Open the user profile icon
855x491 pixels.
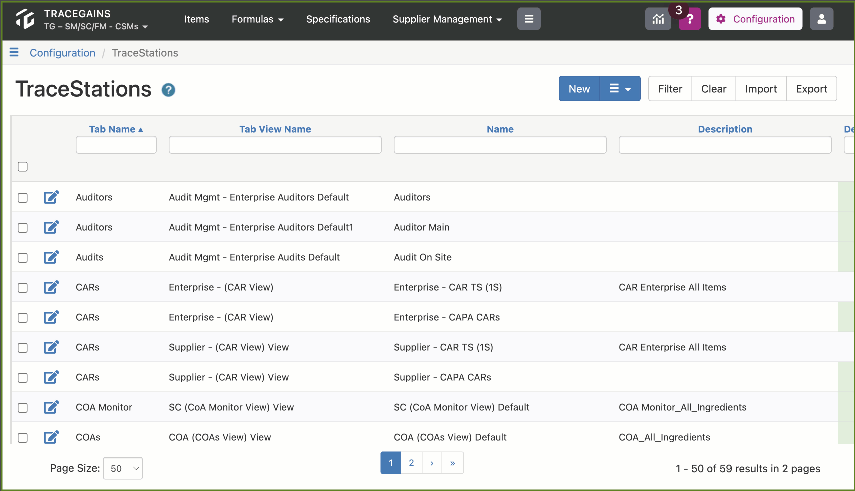point(822,19)
